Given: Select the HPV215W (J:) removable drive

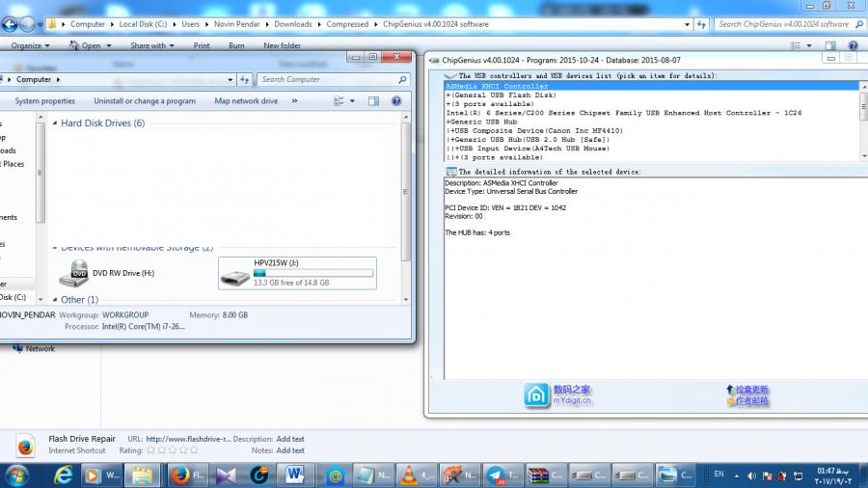Looking at the screenshot, I should pos(297,273).
